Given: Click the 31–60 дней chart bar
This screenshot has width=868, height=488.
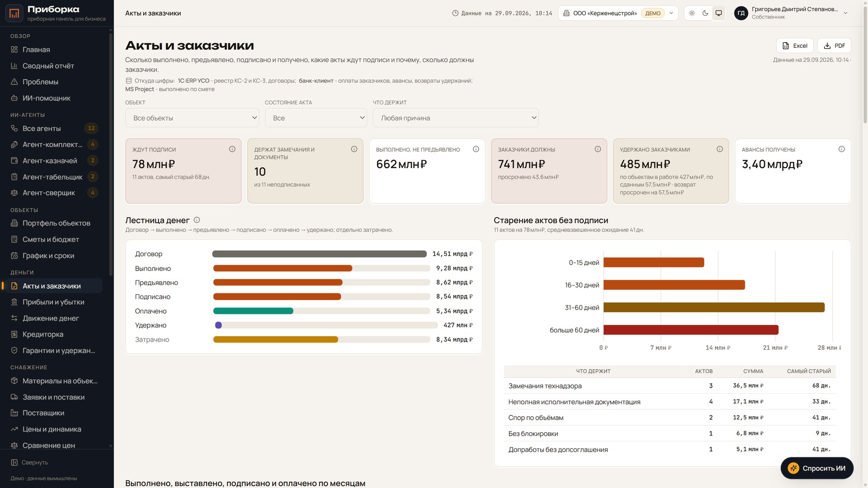Looking at the screenshot, I should click(x=714, y=308).
